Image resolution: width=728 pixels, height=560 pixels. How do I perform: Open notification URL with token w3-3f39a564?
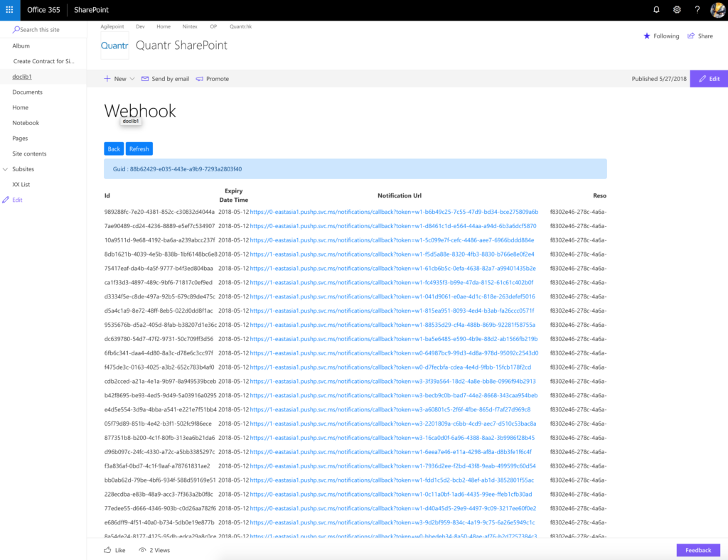(392, 382)
